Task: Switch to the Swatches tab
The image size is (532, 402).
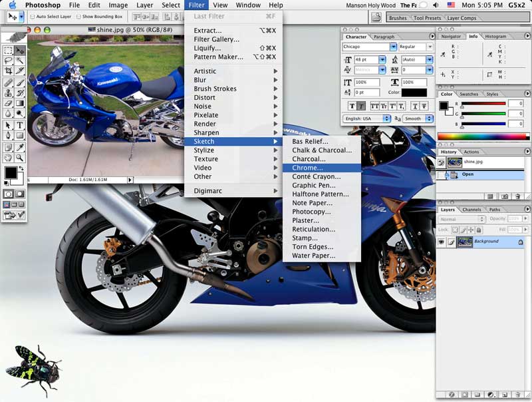Action: [469, 94]
